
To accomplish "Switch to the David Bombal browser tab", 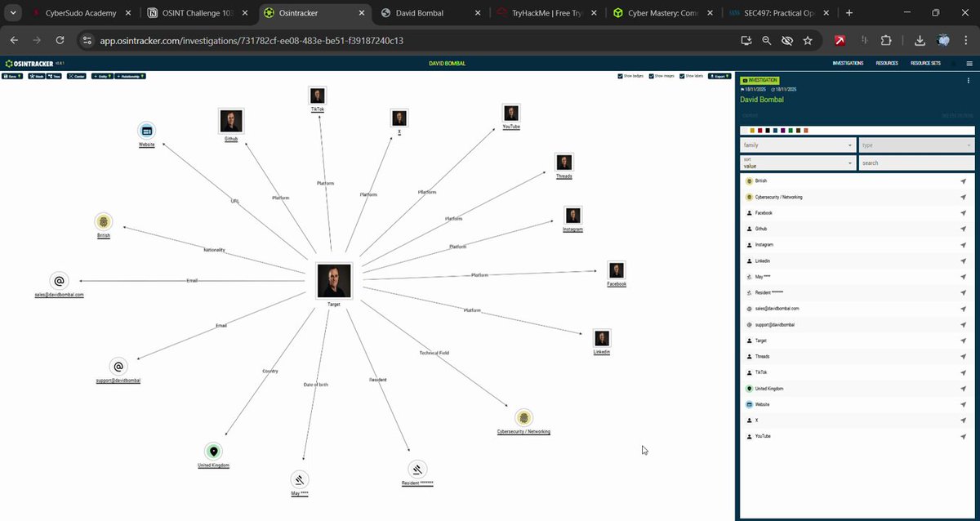I will [x=429, y=13].
